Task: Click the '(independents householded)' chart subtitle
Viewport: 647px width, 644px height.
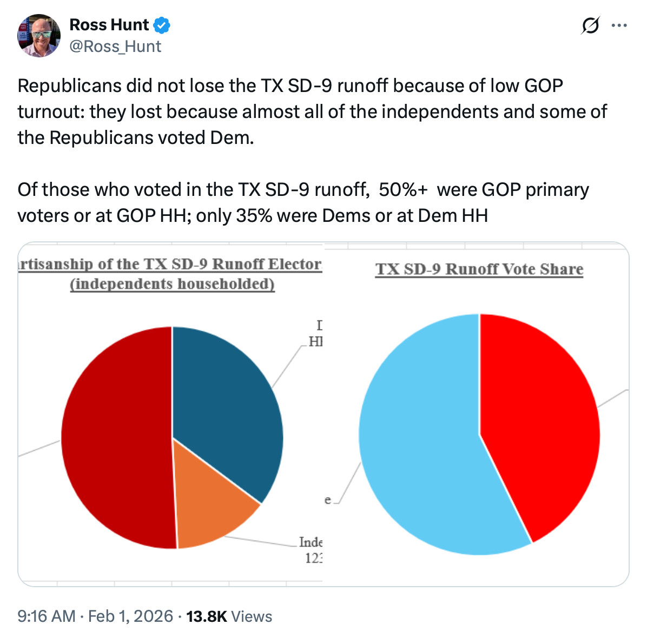Action: click(x=172, y=284)
